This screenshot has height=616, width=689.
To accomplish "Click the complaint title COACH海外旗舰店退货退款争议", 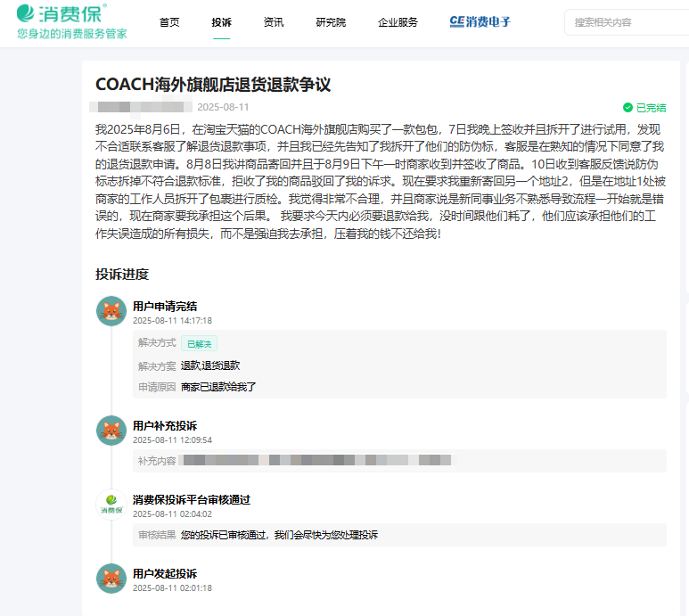I will pos(213,85).
